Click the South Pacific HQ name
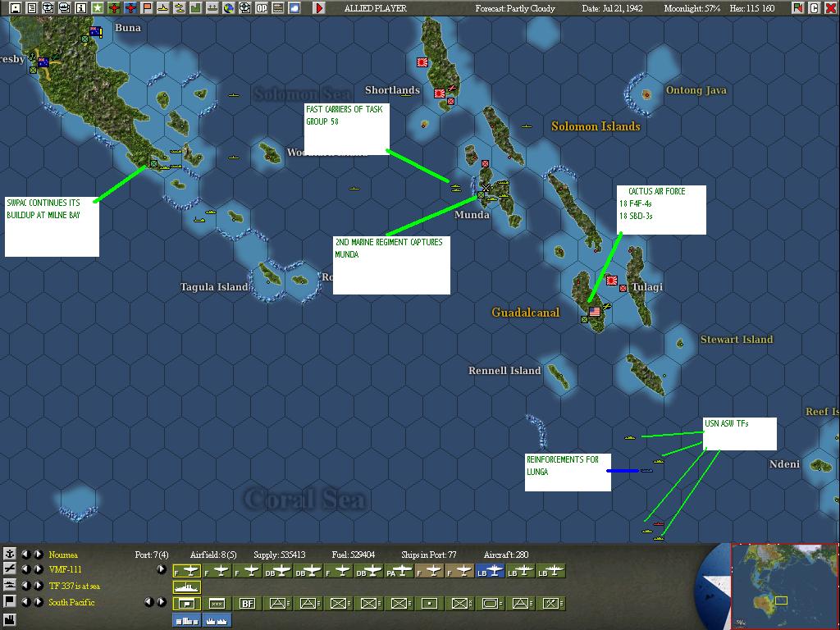840x630 pixels. tap(72, 603)
